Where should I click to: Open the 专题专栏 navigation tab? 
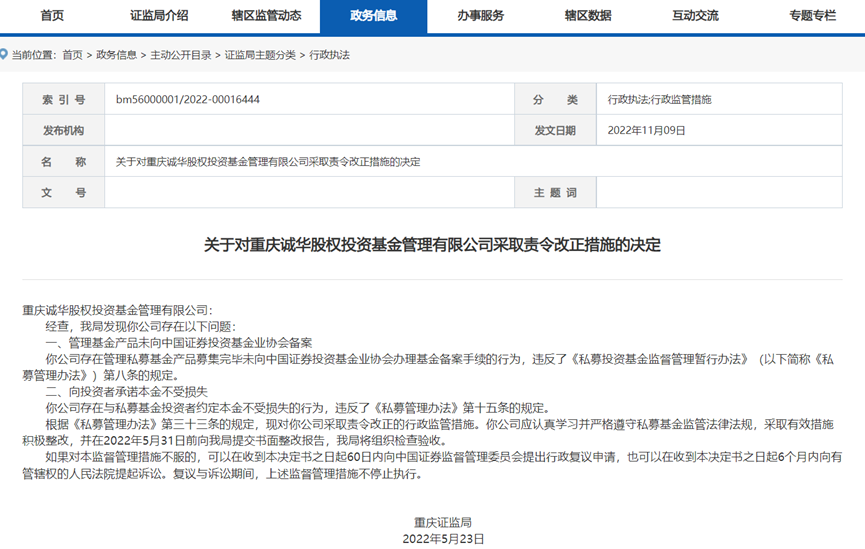point(812,15)
